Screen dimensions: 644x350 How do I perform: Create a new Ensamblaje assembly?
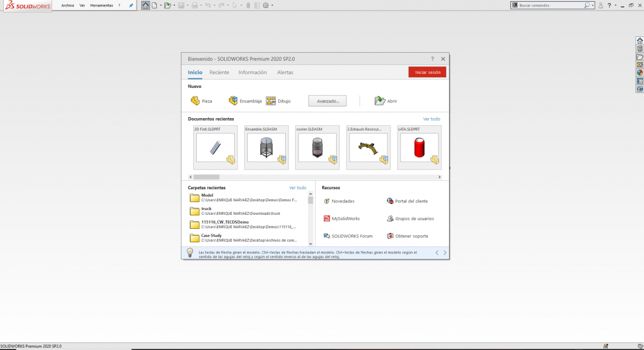coord(245,101)
